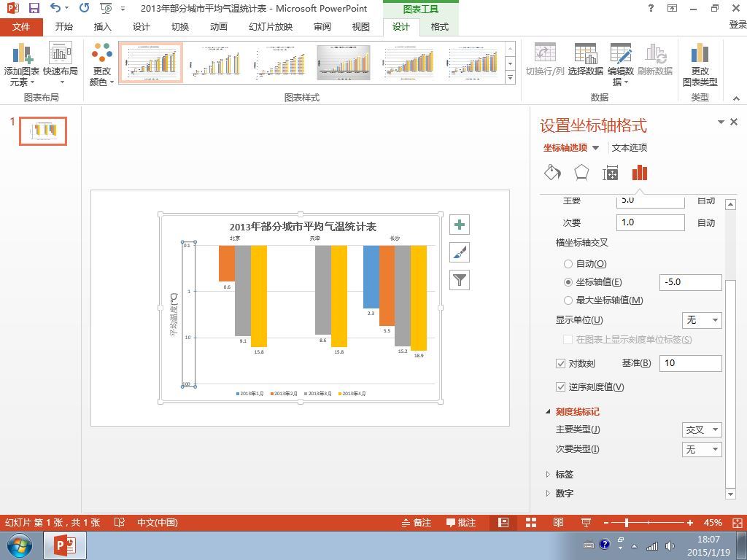This screenshot has height=560, width=747.
Task: Start slideshow from beginning icon
Action: (106, 8)
